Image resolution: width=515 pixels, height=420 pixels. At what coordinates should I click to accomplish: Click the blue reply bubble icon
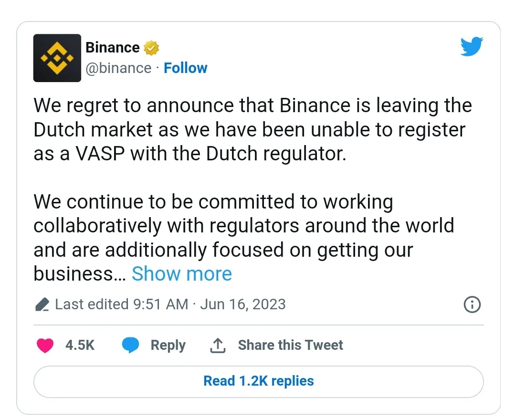pos(130,345)
